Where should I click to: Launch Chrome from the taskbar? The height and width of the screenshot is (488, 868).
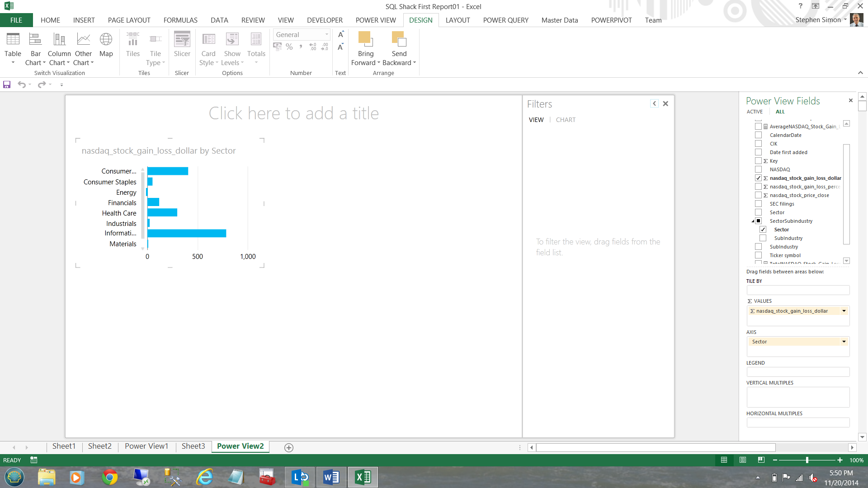click(x=109, y=477)
